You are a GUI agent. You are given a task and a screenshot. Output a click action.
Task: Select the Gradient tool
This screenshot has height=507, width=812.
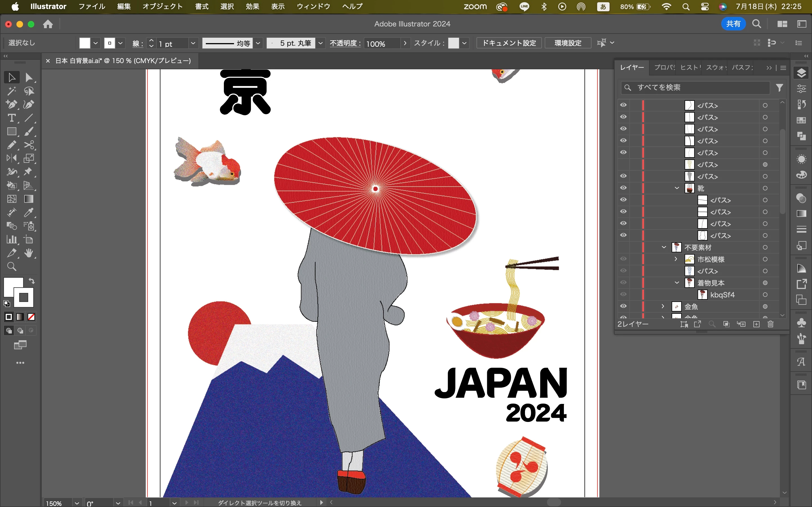coord(29,199)
